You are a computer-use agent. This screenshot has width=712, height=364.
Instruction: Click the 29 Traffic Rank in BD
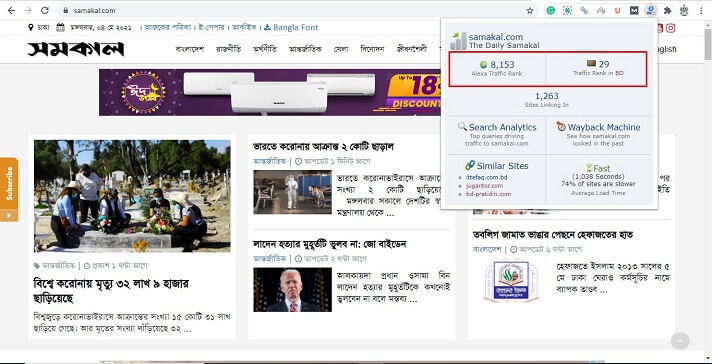(x=598, y=69)
